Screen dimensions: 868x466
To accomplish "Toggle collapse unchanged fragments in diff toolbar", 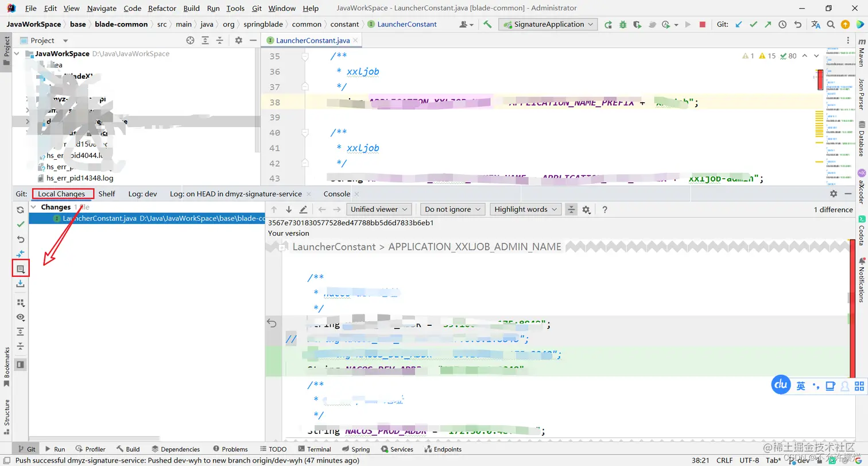I will click(571, 210).
